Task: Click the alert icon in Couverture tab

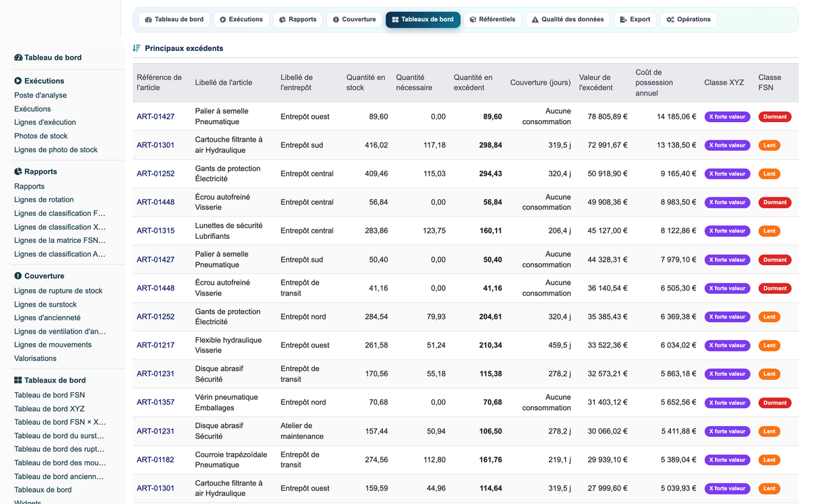Action: point(336,20)
